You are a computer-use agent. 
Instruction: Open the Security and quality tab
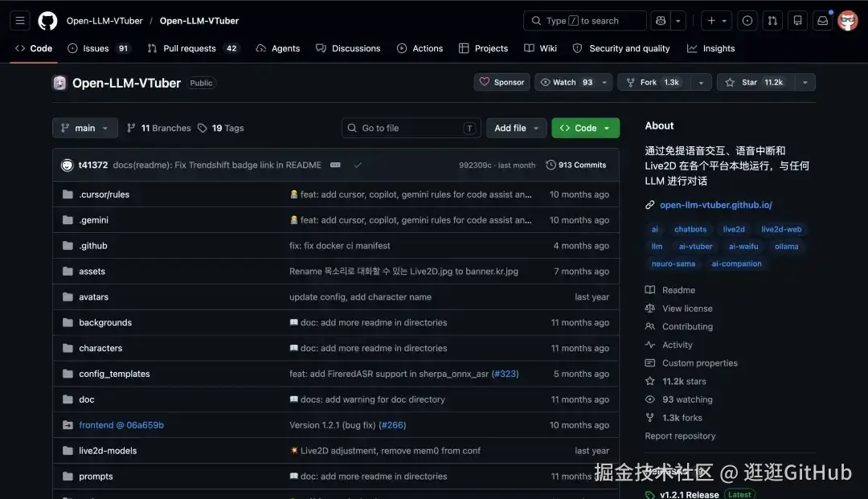pos(621,49)
